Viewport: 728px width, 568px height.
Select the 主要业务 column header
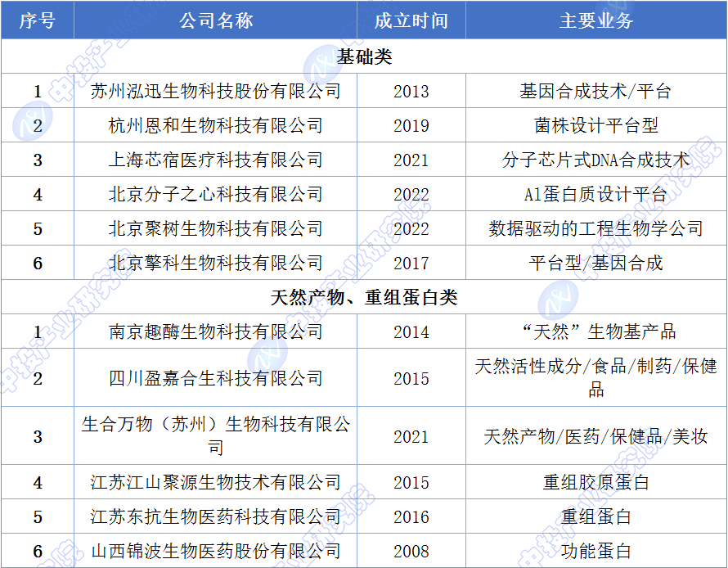(x=595, y=21)
